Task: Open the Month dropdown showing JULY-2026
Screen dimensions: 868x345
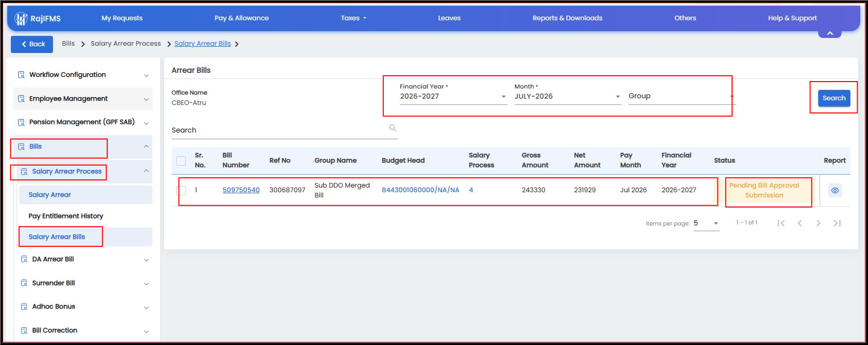Action: (x=568, y=96)
